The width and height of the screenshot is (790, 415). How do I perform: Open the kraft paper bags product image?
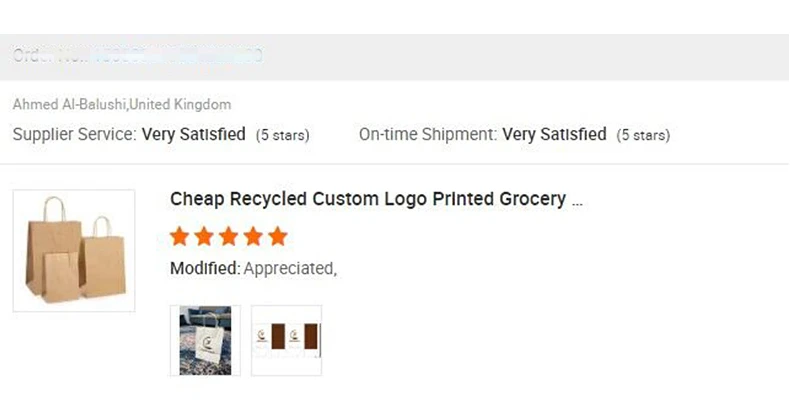(74, 250)
